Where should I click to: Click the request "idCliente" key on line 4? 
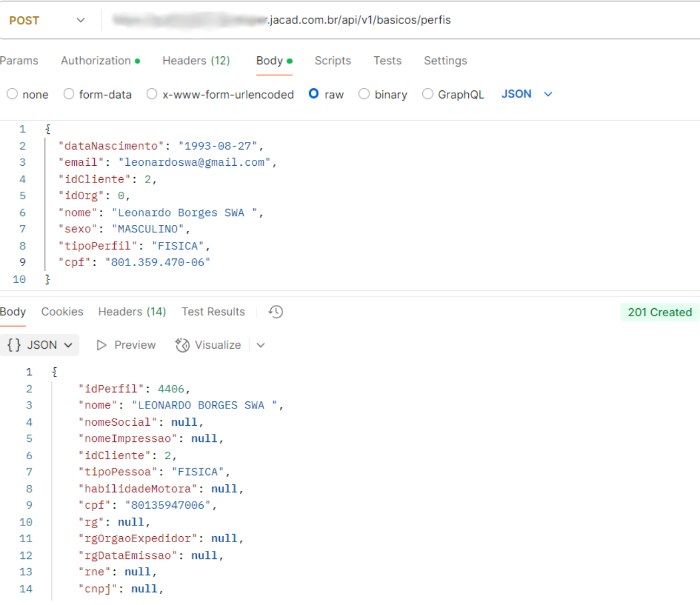click(x=95, y=179)
